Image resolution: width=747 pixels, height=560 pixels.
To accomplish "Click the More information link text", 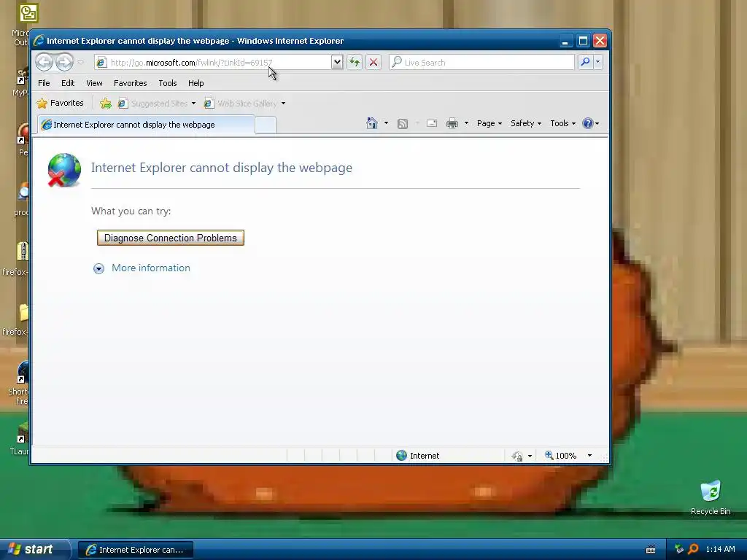I will (150, 268).
